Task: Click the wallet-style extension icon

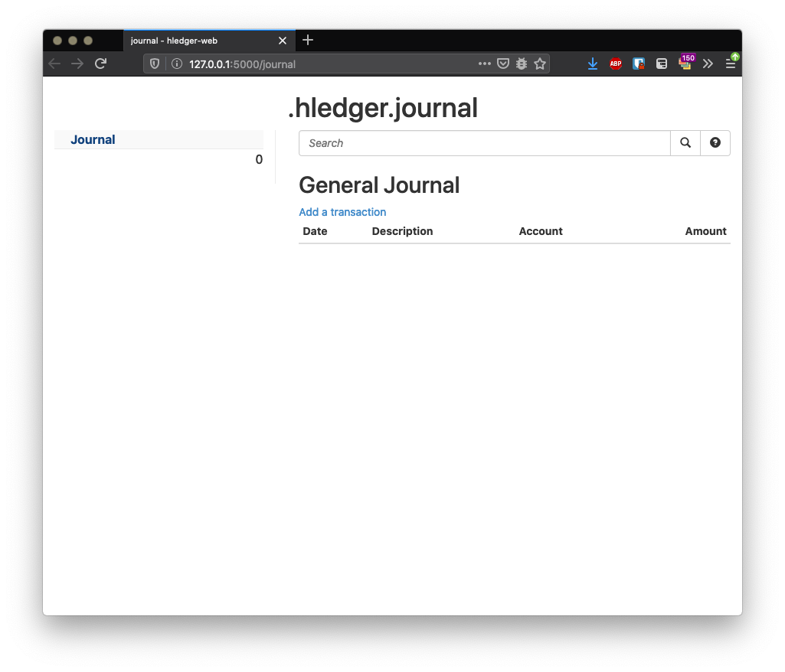Action: [x=661, y=64]
